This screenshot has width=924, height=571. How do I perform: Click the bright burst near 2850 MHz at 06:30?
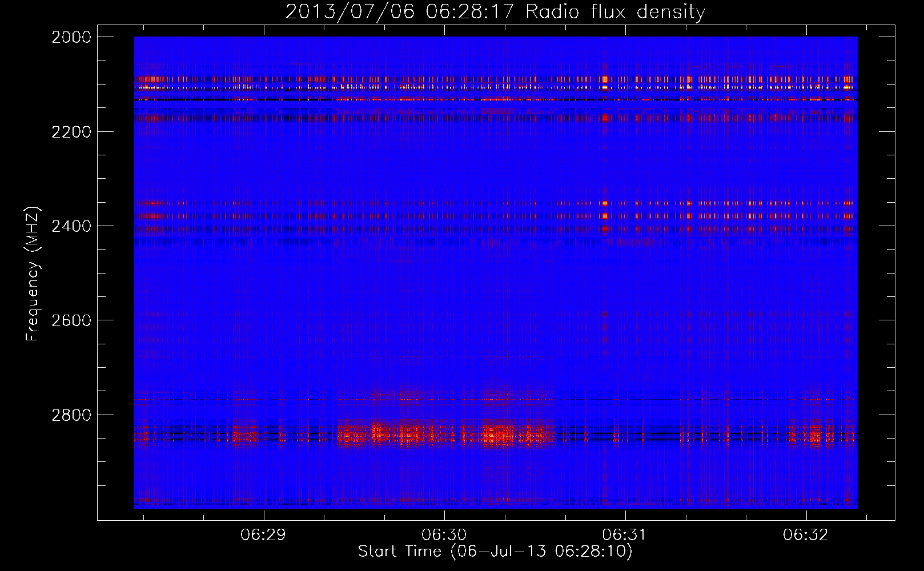point(445,434)
